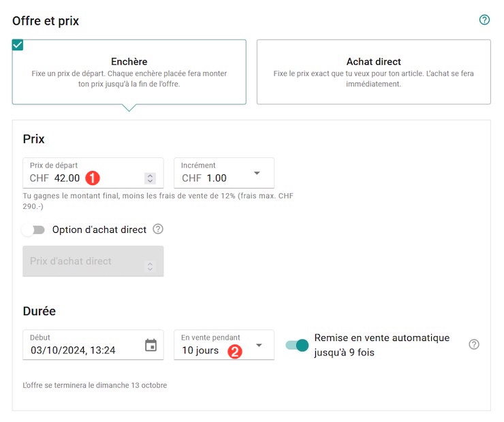Viewport: 504px width, 422px height.
Task: Click stepper arrows in Prix d'achat direct
Action: 151,266
